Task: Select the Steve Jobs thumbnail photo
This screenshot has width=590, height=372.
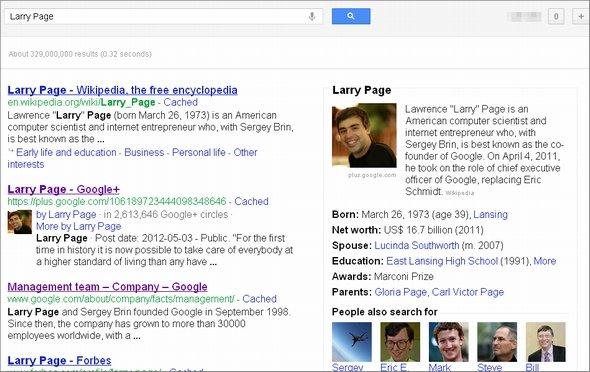Action: [x=497, y=342]
